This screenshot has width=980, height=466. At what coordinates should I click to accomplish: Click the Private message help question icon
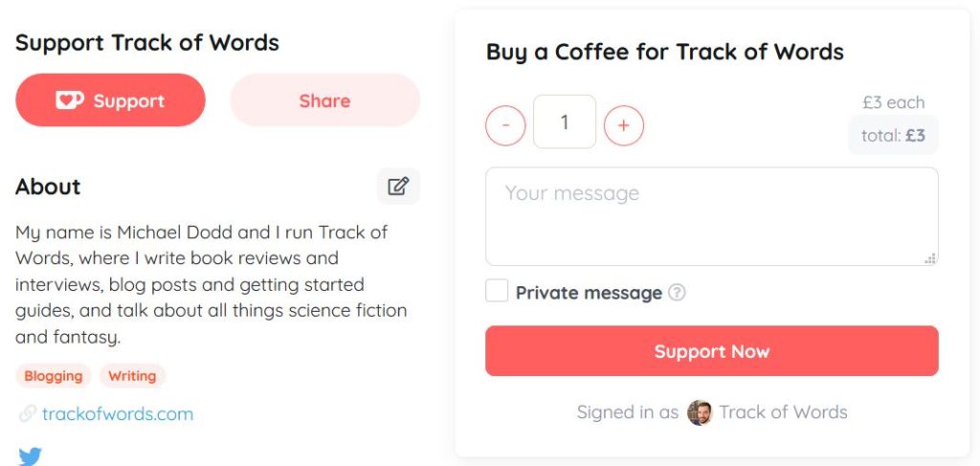click(x=677, y=293)
